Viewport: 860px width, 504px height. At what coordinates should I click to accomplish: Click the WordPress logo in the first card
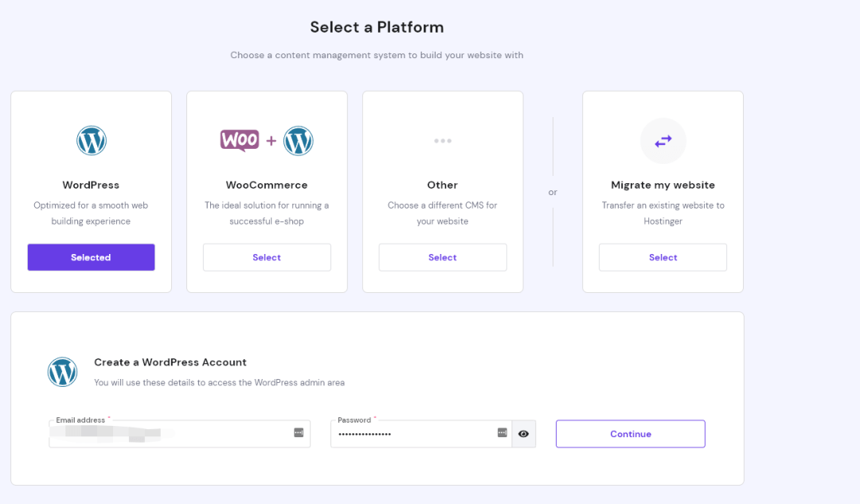pyautogui.click(x=92, y=141)
